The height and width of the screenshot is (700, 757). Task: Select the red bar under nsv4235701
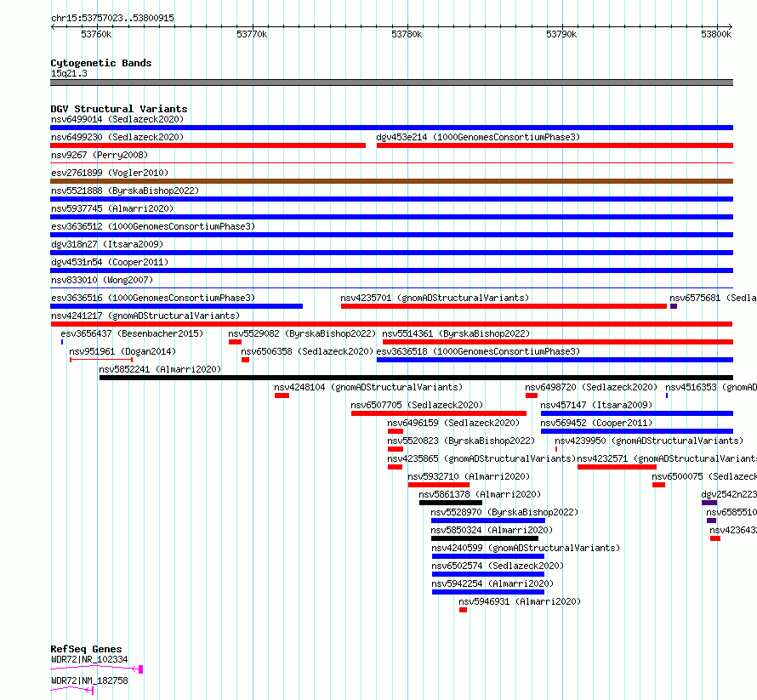coord(504,306)
